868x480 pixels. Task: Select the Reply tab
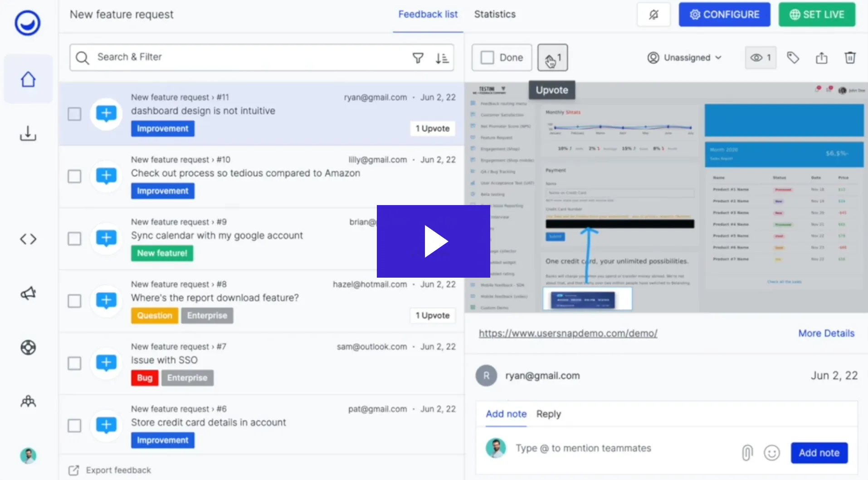[x=548, y=414]
